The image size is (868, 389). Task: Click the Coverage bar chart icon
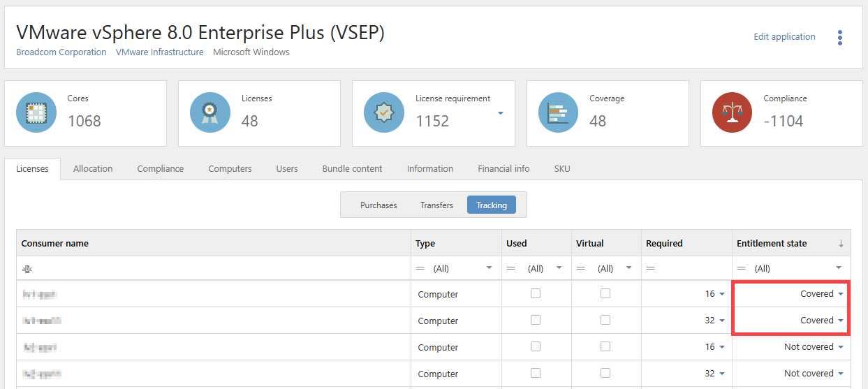click(x=559, y=112)
